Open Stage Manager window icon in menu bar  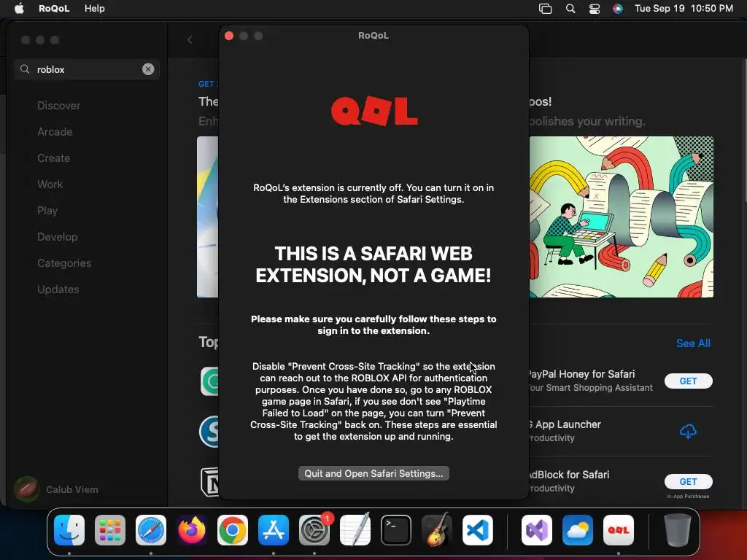click(x=545, y=9)
